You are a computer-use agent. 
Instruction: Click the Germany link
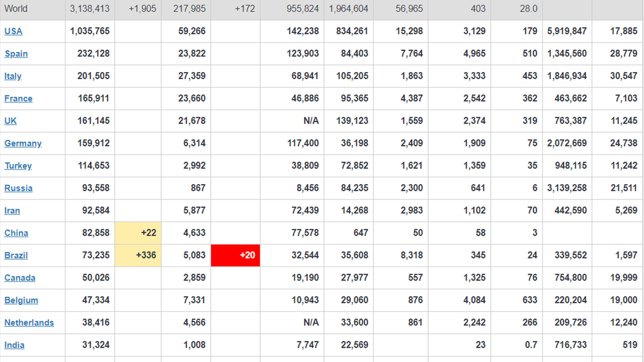23,143
